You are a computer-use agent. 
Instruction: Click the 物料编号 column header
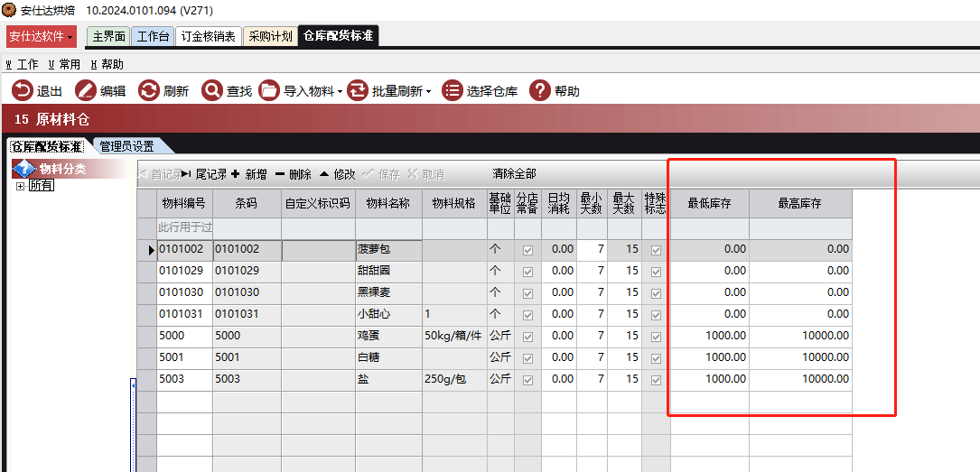coord(184,204)
